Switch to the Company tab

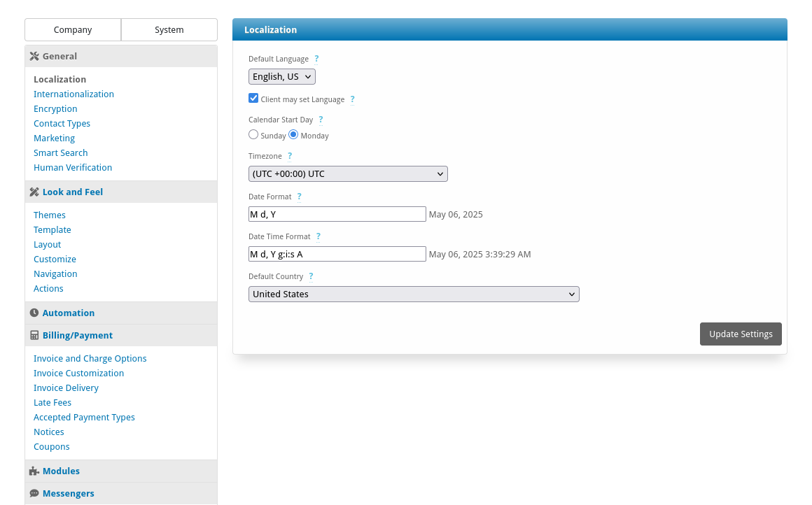(x=73, y=30)
